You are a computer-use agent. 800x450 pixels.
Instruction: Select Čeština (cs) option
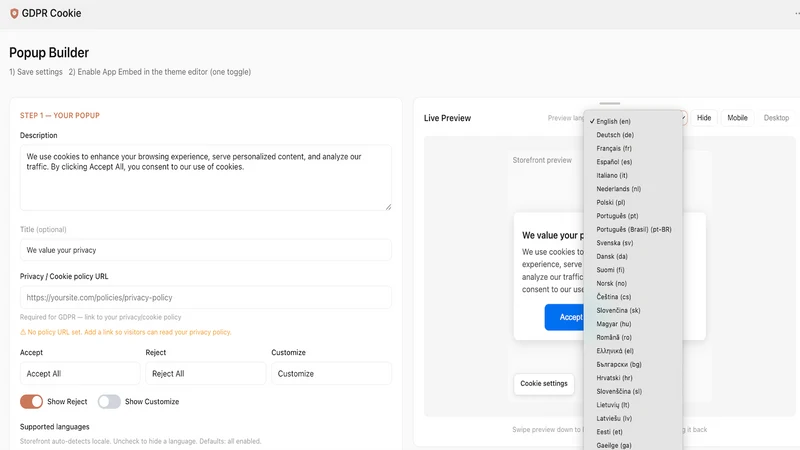tap(633, 297)
